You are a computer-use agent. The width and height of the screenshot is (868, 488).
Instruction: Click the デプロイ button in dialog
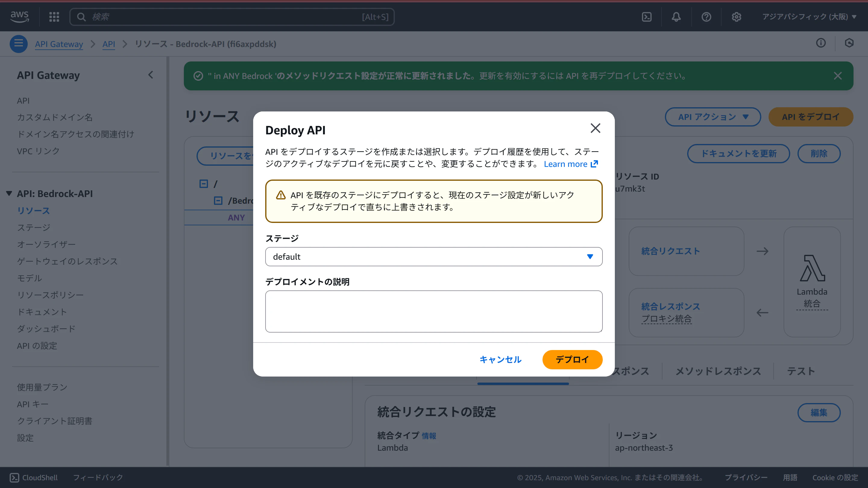(x=572, y=359)
